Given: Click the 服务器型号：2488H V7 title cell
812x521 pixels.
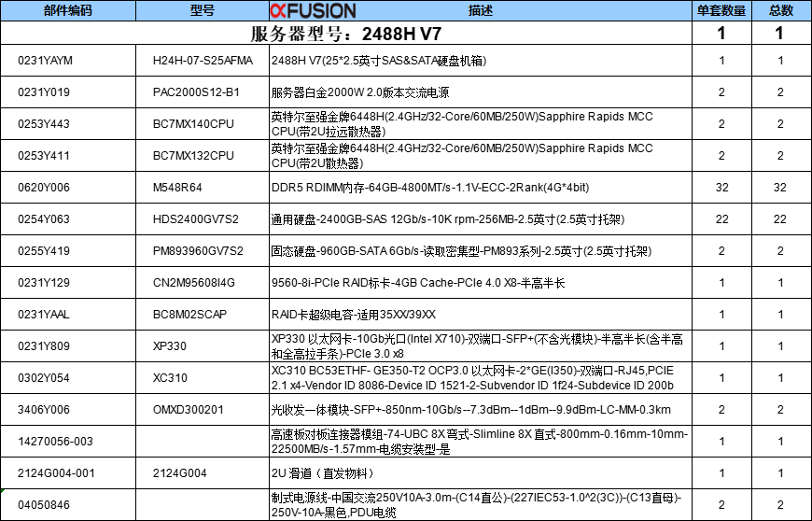Looking at the screenshot, I should click(346, 34).
